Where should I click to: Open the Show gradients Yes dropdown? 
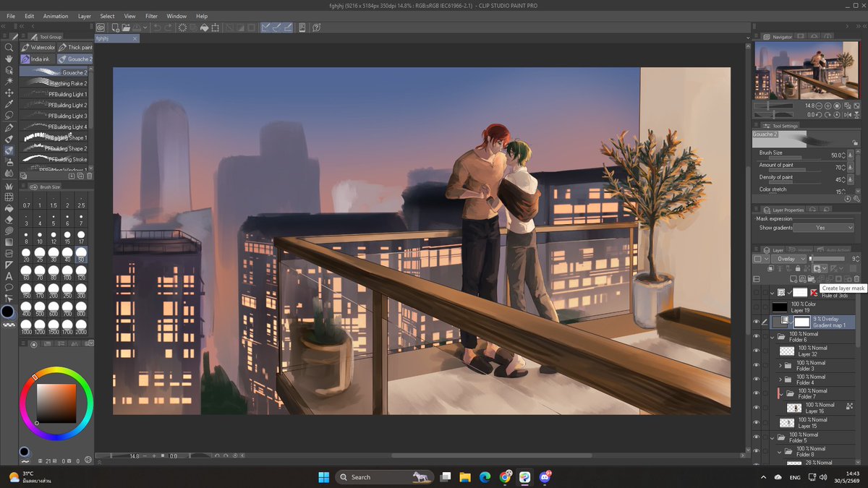tap(824, 227)
